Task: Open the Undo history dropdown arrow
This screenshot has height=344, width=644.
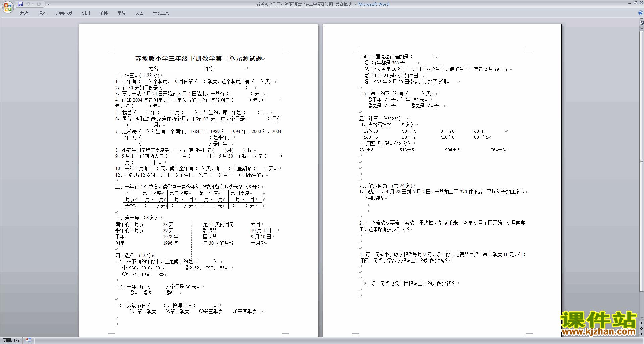Action: tap(33, 4)
